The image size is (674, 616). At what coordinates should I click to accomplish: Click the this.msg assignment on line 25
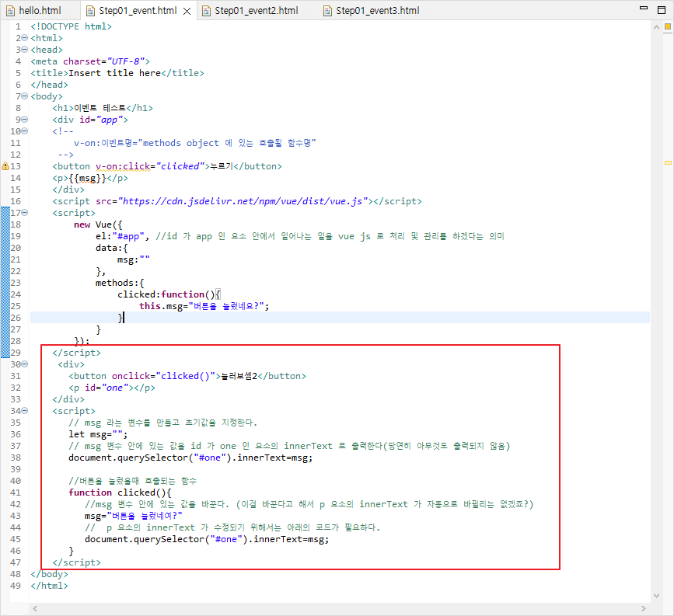point(204,306)
